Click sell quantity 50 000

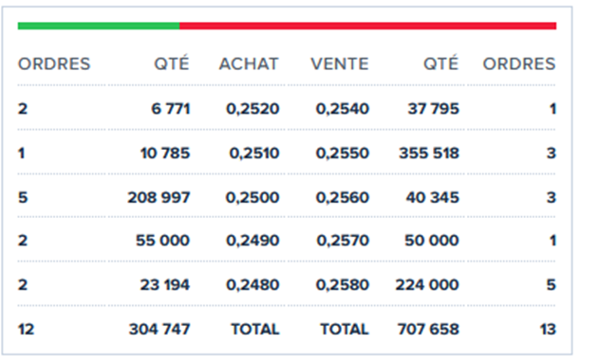(432, 241)
